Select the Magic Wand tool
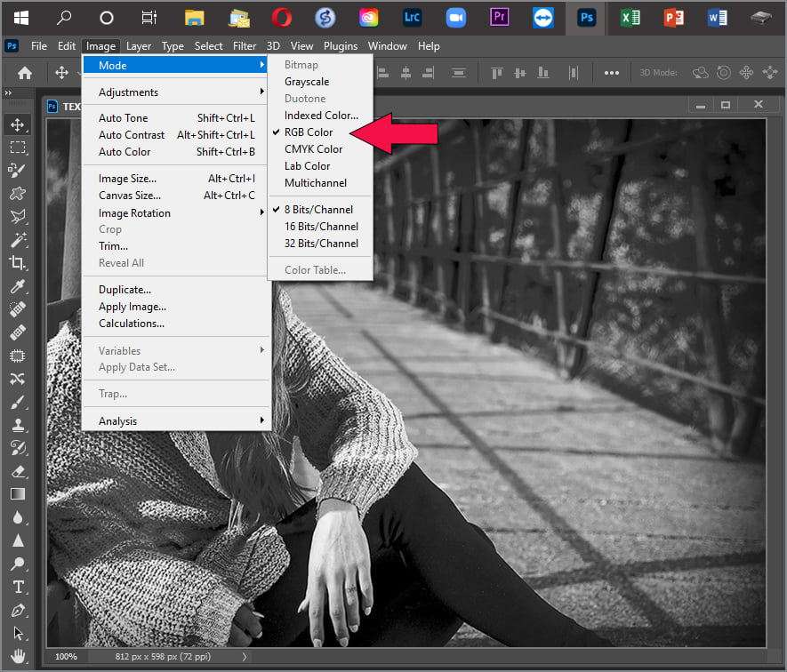 18,240
